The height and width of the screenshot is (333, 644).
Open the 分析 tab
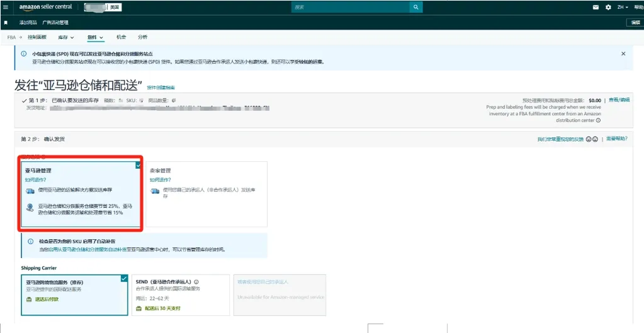[143, 37]
